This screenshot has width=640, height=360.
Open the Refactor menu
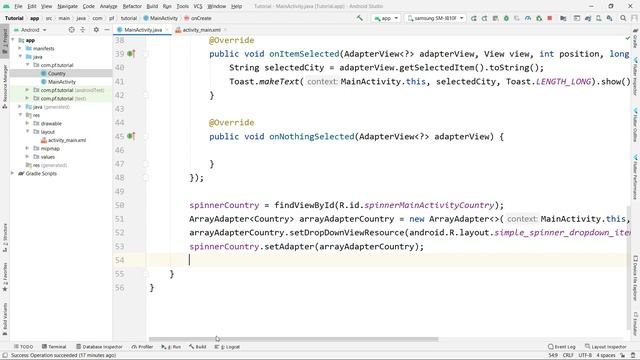[x=132, y=6]
